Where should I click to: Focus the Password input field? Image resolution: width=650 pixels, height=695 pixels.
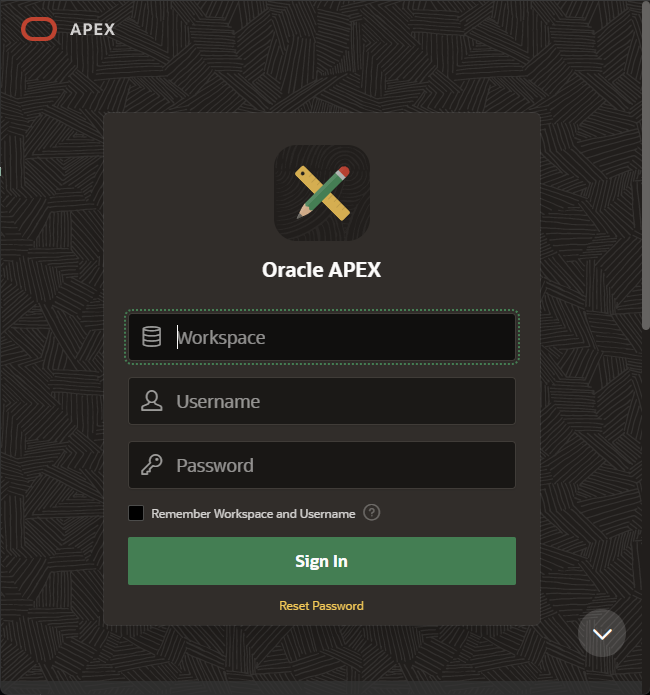point(322,465)
